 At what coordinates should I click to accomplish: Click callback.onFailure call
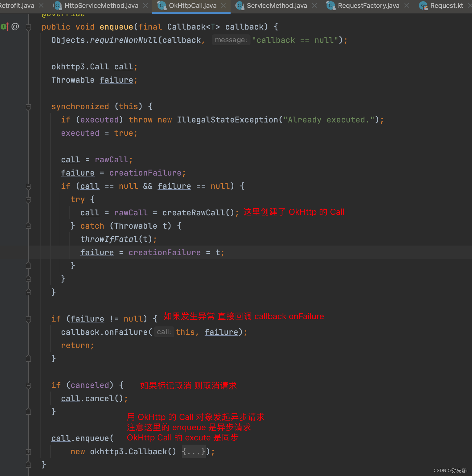[104, 332]
